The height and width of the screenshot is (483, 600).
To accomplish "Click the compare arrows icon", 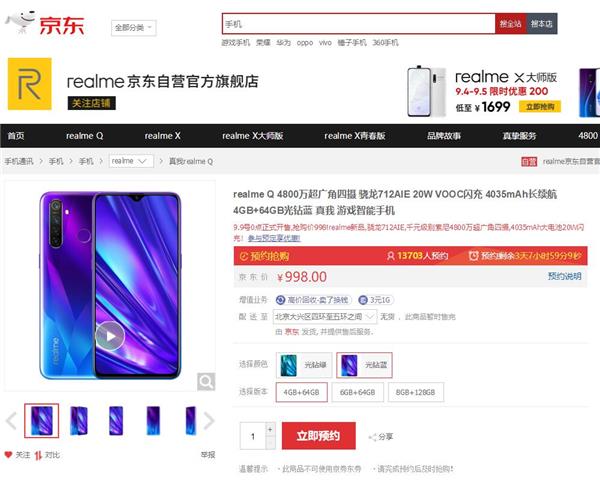I will 38,455.
